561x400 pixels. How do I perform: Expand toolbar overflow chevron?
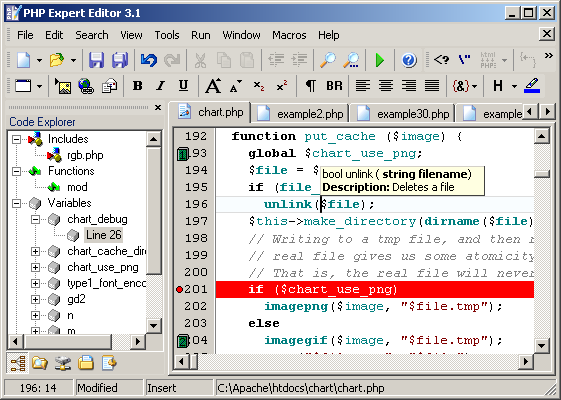click(548, 55)
